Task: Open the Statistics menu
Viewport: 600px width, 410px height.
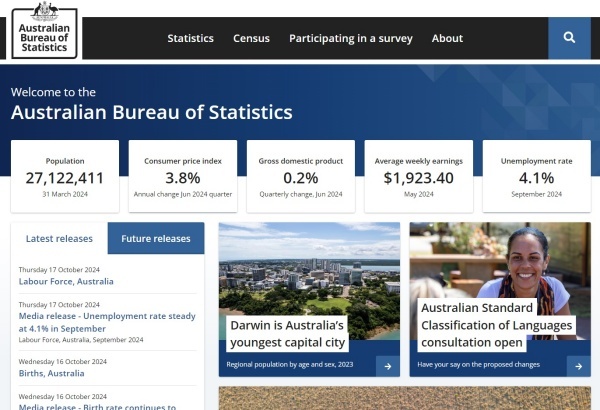Action: 191,38
